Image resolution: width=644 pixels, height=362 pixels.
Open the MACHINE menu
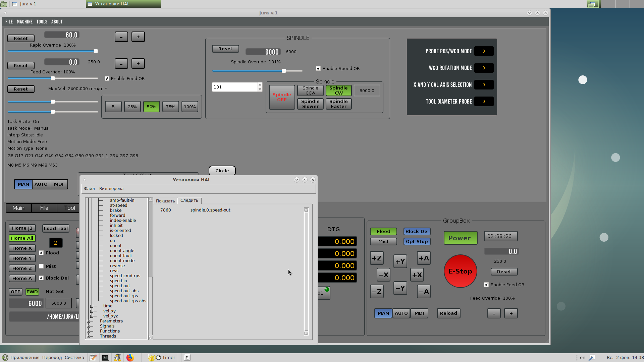pos(25,22)
